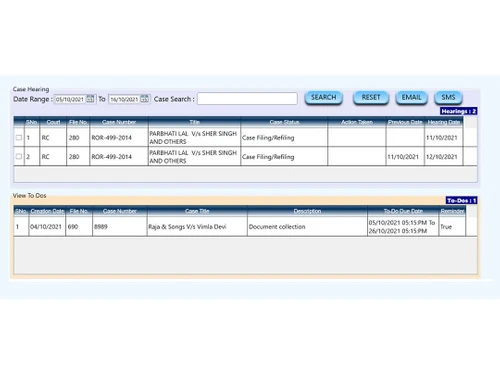Tick checkbox for hearing row 1
500x375 pixels.
19,137
